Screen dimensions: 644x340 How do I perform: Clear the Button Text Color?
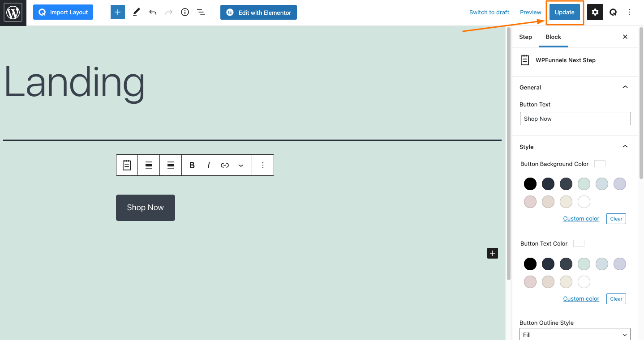pos(616,299)
